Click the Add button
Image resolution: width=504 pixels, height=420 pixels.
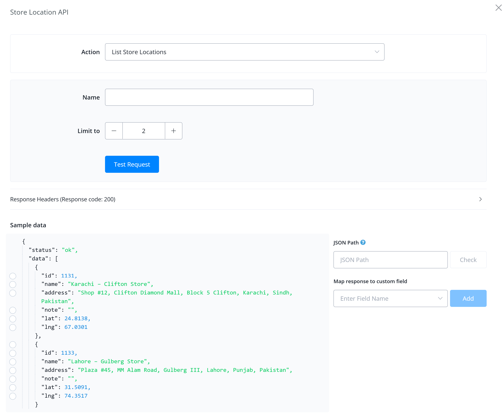click(x=468, y=298)
